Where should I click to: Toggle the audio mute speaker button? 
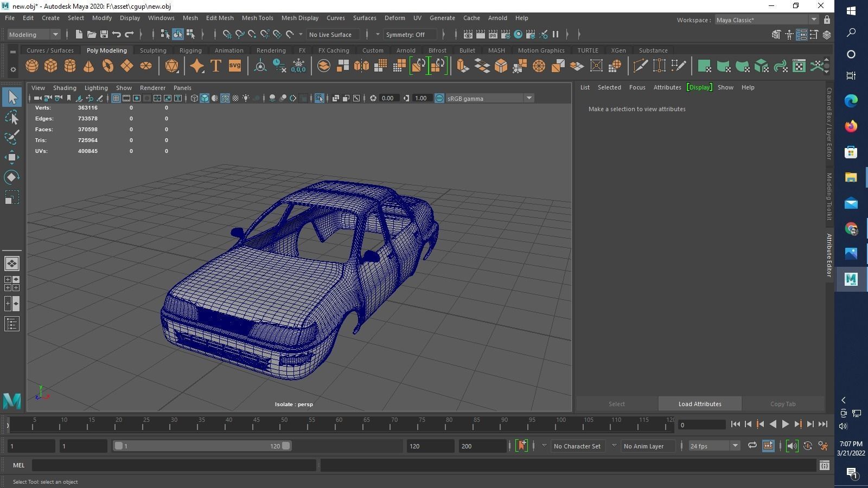792,446
